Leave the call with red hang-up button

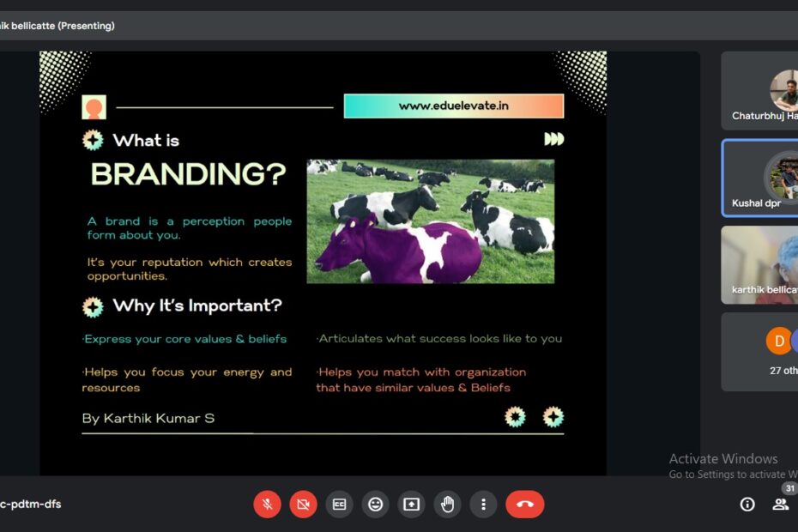coord(524,504)
